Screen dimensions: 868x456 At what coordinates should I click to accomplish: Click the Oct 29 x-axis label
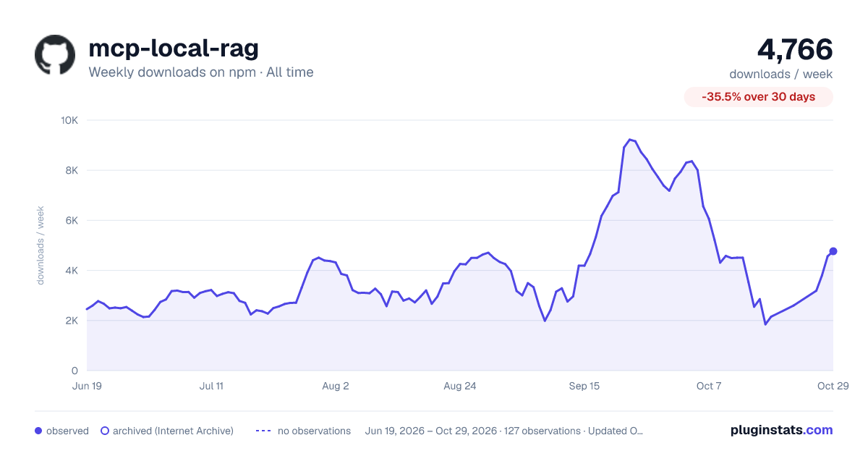tap(833, 386)
